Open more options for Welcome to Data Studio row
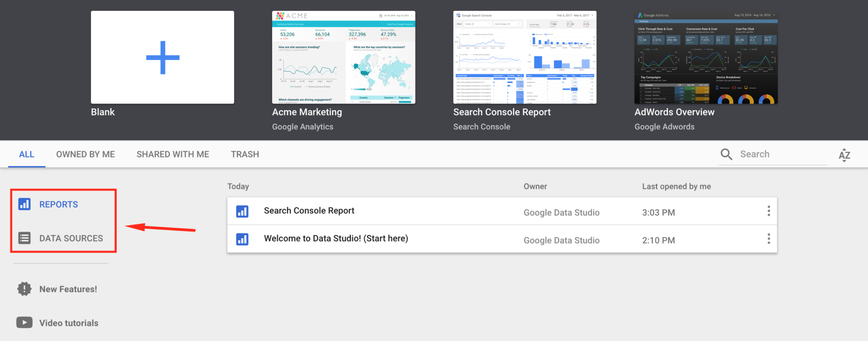The height and width of the screenshot is (341, 868). 769,239
